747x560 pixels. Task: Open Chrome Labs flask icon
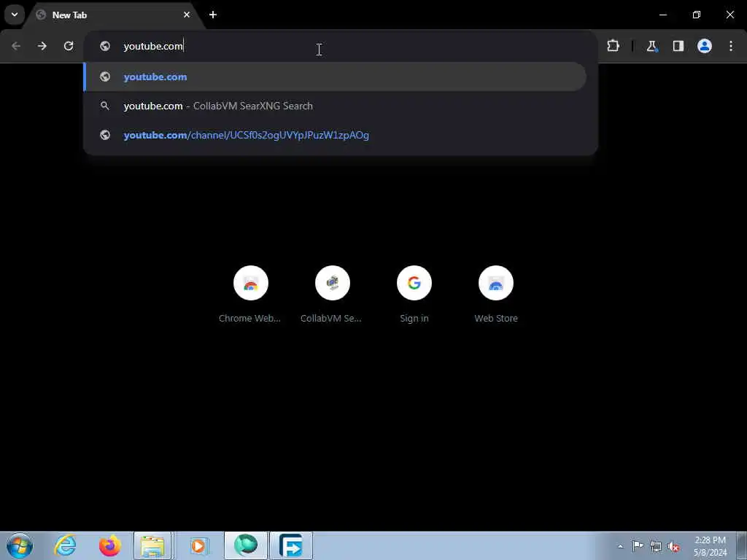[x=651, y=46]
